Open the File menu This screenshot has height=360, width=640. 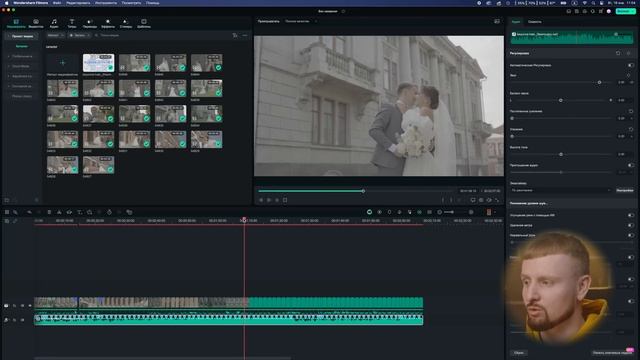(x=57, y=3)
